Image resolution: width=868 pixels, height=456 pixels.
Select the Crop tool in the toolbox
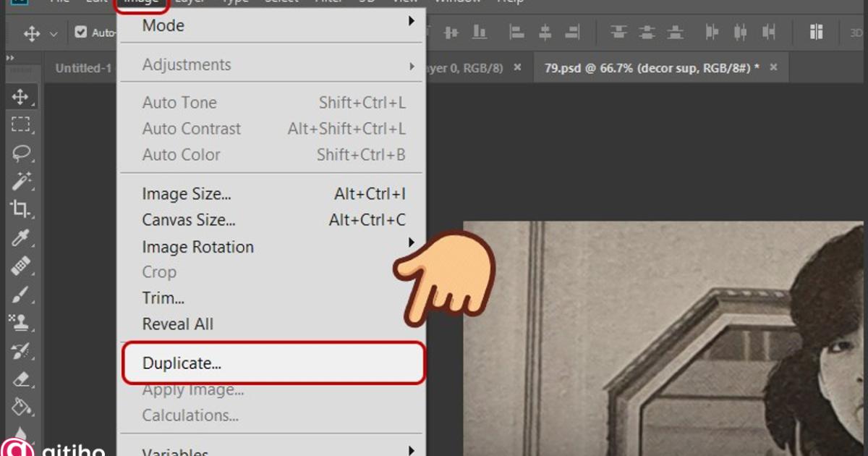[x=20, y=209]
